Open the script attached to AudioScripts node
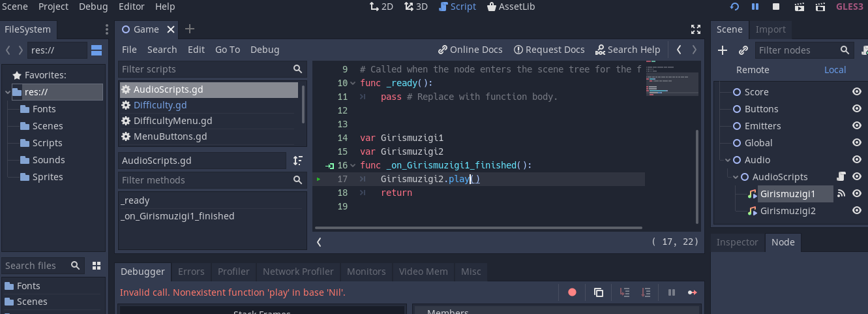This screenshot has width=868, height=314. click(841, 177)
